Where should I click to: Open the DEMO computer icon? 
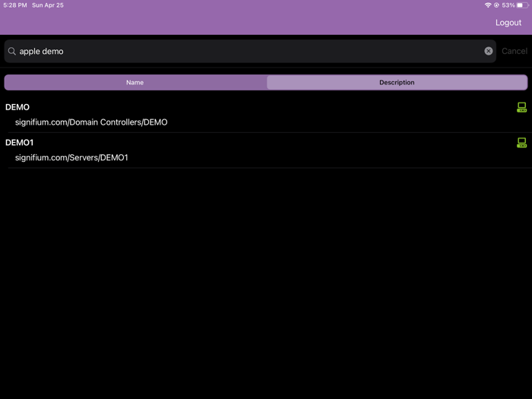pyautogui.click(x=521, y=107)
